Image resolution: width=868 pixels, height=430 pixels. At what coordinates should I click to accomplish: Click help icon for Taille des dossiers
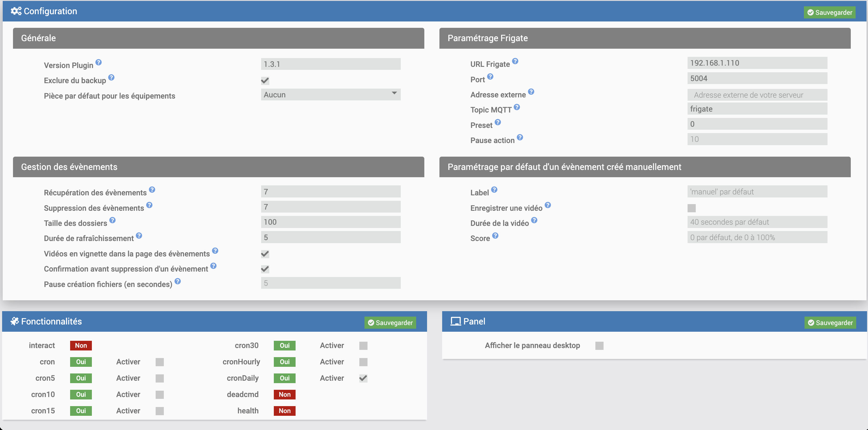tap(112, 220)
